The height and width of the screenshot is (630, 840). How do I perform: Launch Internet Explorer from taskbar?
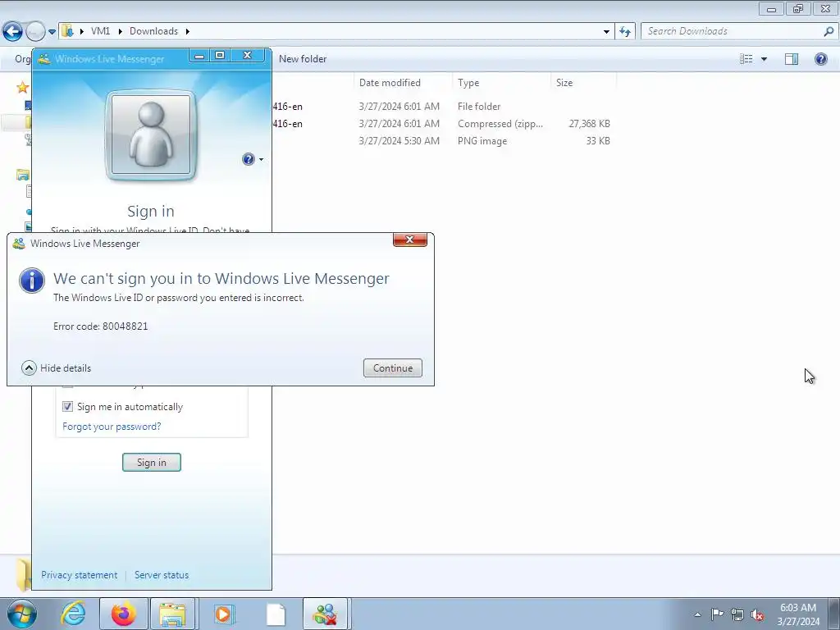tap(73, 614)
